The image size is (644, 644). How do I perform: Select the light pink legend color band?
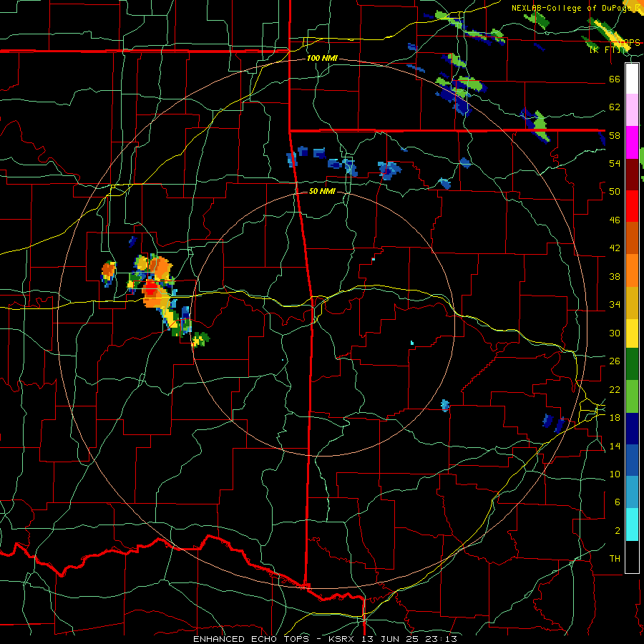pos(632,110)
